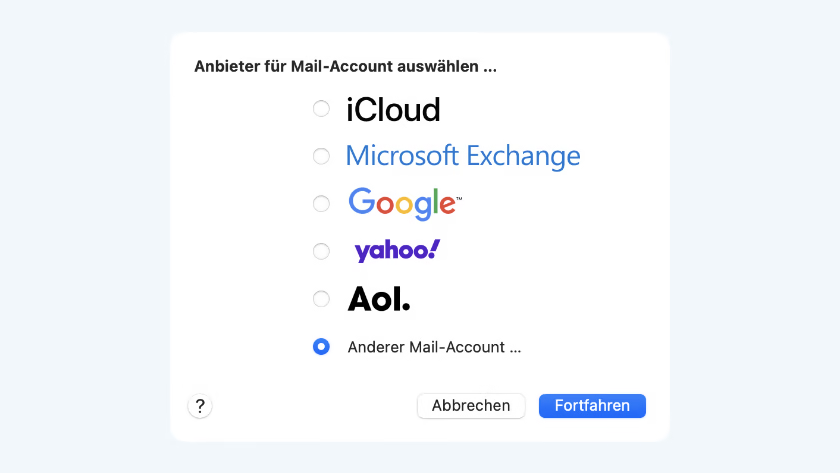Choose the Microsoft Exchange radio button
Viewport: 840px width, 473px height.
[x=321, y=156]
